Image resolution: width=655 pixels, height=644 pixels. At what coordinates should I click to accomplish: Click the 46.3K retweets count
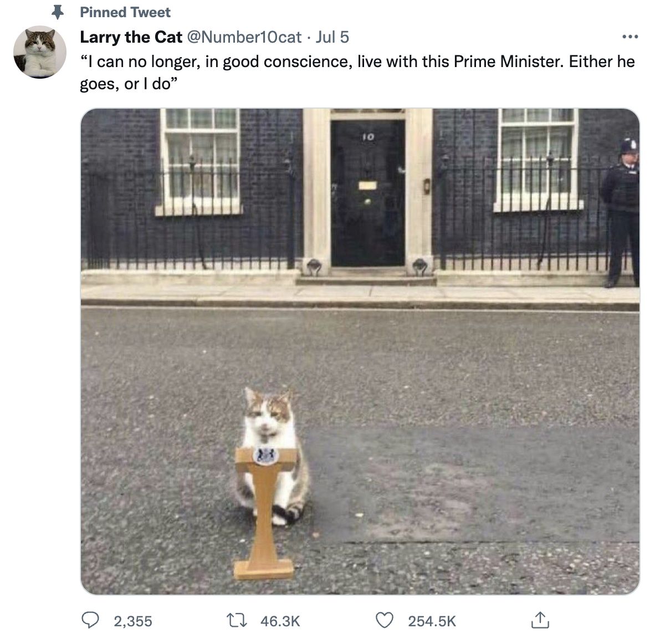pyautogui.click(x=280, y=621)
